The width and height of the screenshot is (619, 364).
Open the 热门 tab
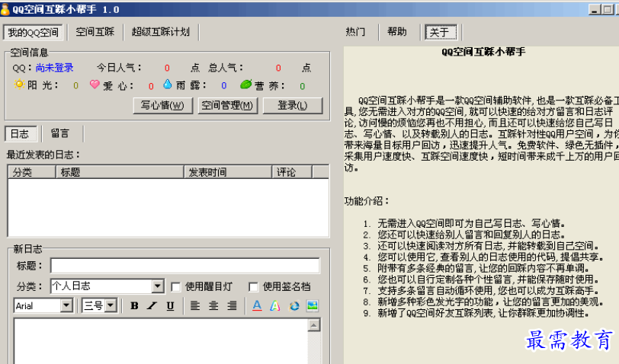(355, 32)
